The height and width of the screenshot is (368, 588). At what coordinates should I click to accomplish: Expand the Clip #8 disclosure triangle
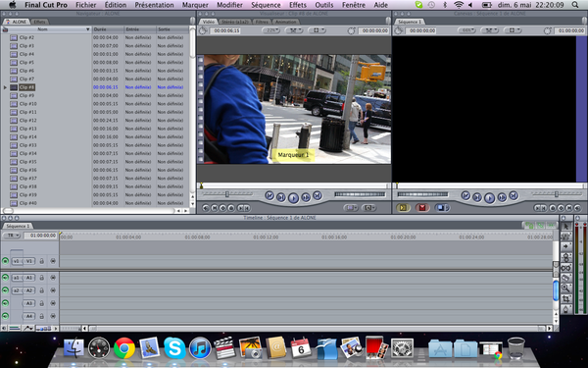tap(5, 87)
